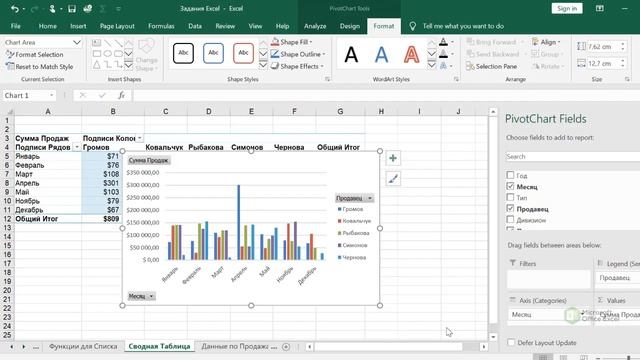Screen dimensions: 640x360
Task: Open the Shape Fill dropdown
Action: tap(311, 42)
